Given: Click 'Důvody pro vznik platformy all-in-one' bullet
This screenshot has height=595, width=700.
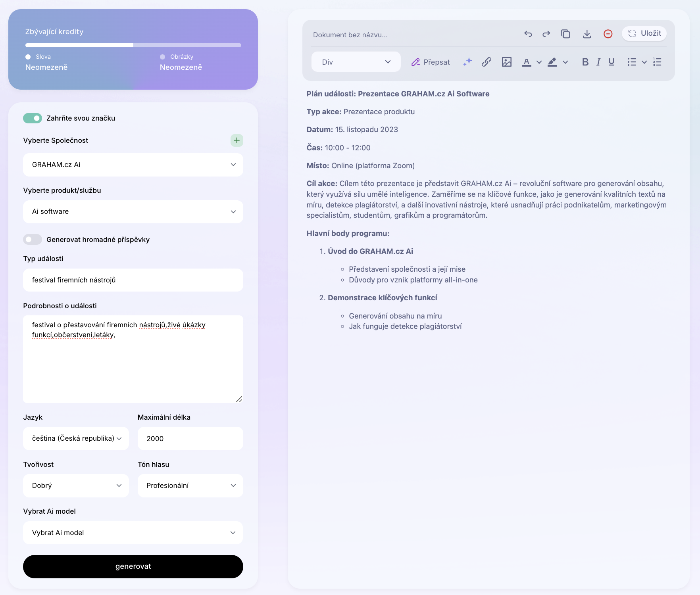Looking at the screenshot, I should coord(413,280).
